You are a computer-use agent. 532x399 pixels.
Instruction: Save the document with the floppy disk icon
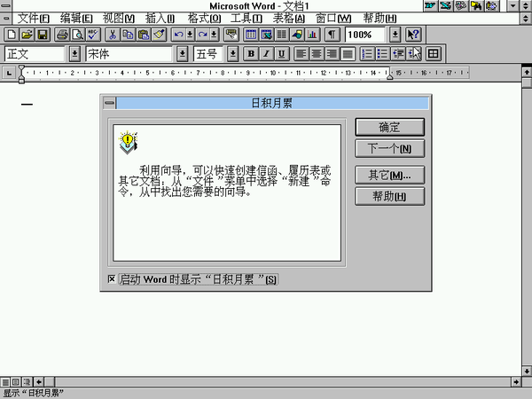point(43,35)
